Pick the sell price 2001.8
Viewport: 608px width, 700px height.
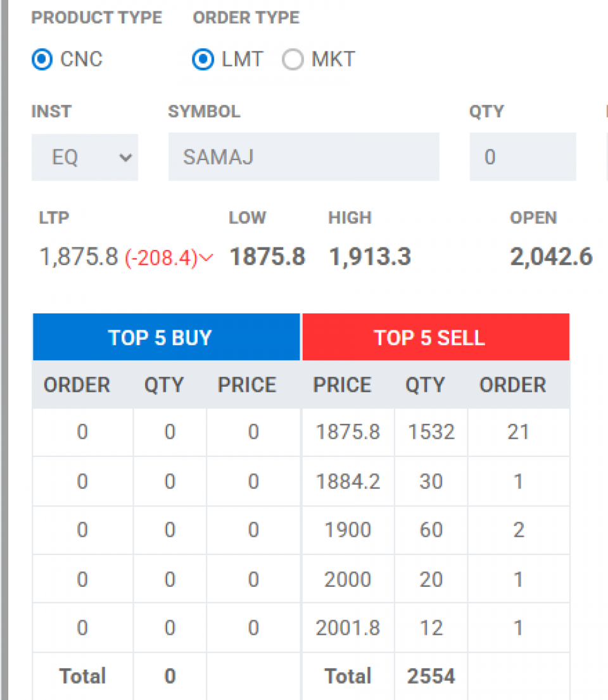click(x=348, y=628)
